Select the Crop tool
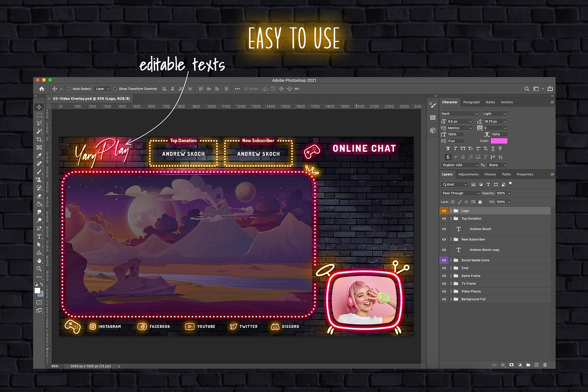 [x=39, y=139]
